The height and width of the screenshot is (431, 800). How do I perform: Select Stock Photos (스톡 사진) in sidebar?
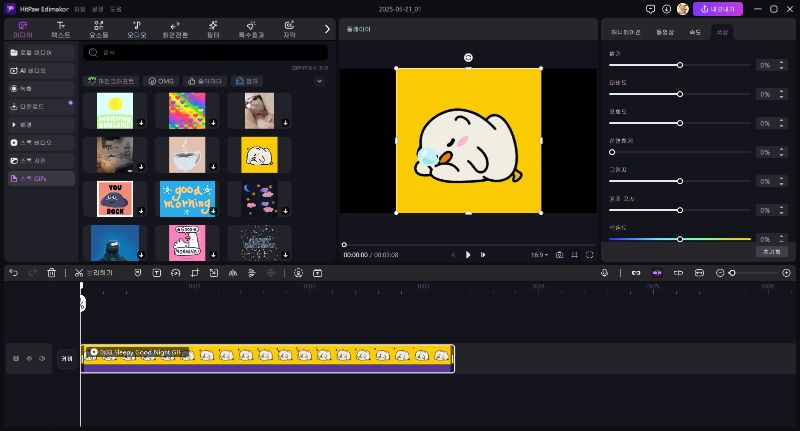point(41,161)
